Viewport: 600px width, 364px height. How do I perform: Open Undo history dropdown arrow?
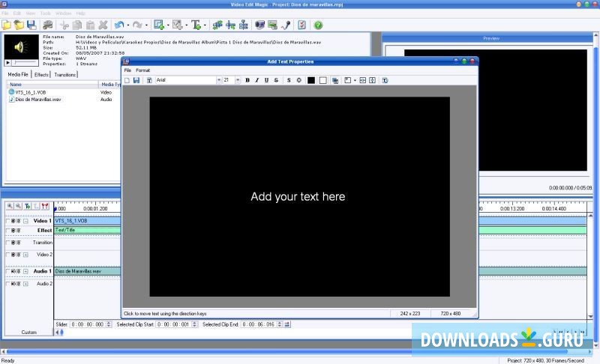pos(127,25)
